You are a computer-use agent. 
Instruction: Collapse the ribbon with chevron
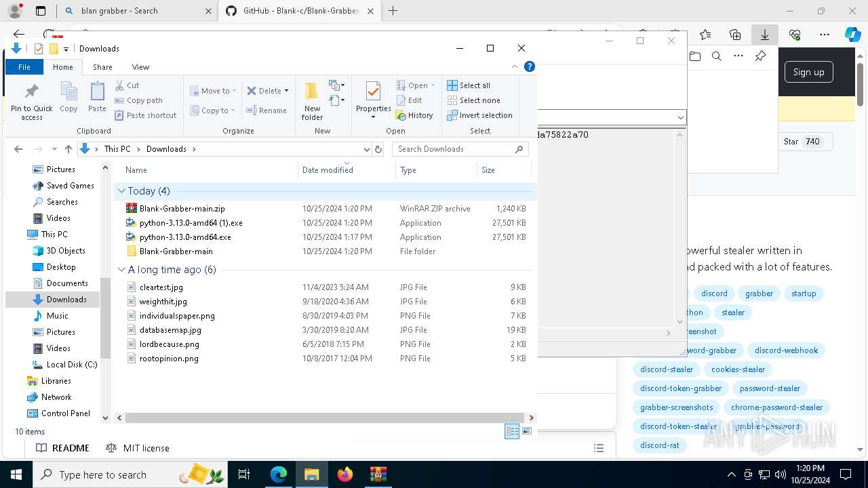pyautogui.click(x=515, y=66)
